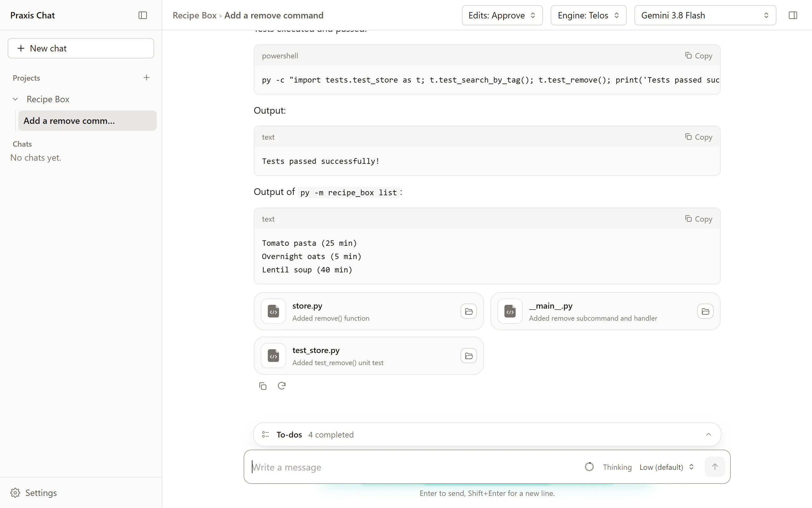This screenshot has width=812, height=508.
Task: Open folder for test_store.py file
Action: pos(469,356)
